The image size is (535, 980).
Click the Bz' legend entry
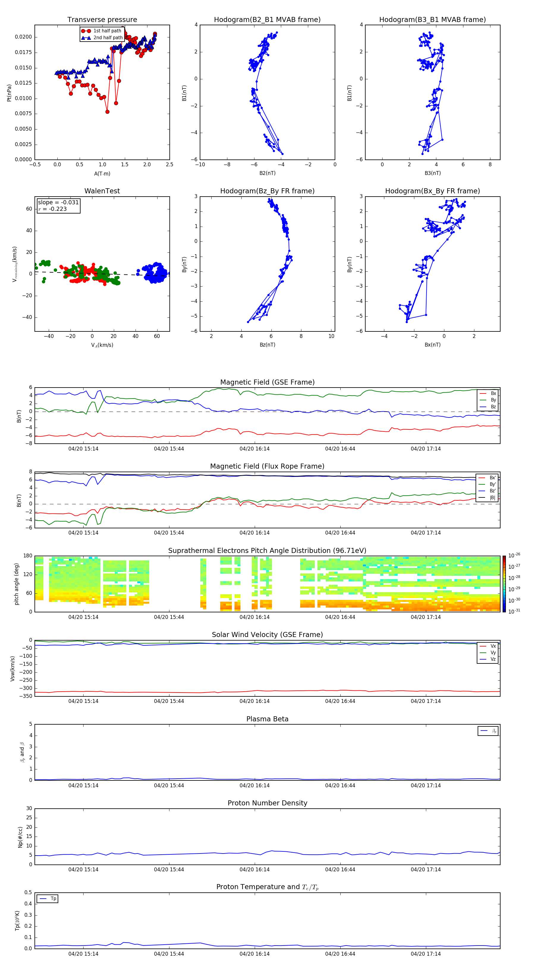click(x=487, y=491)
